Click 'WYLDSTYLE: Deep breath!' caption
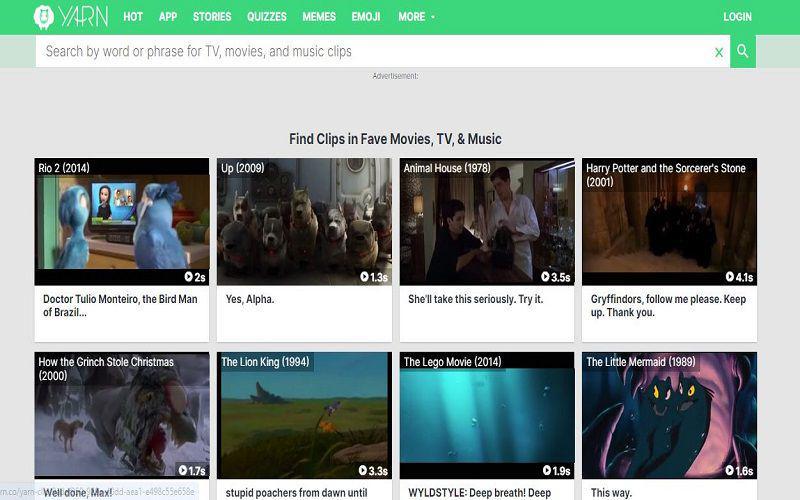800x500 pixels. point(480,493)
